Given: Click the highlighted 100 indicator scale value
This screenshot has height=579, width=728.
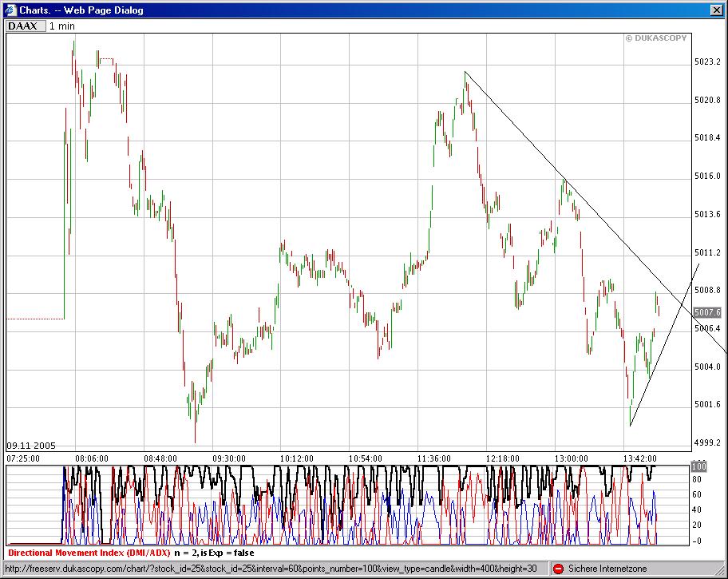Looking at the screenshot, I should pyautogui.click(x=698, y=466).
